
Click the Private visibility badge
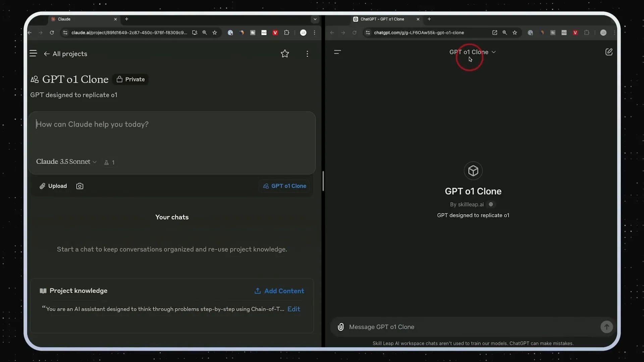(x=130, y=79)
